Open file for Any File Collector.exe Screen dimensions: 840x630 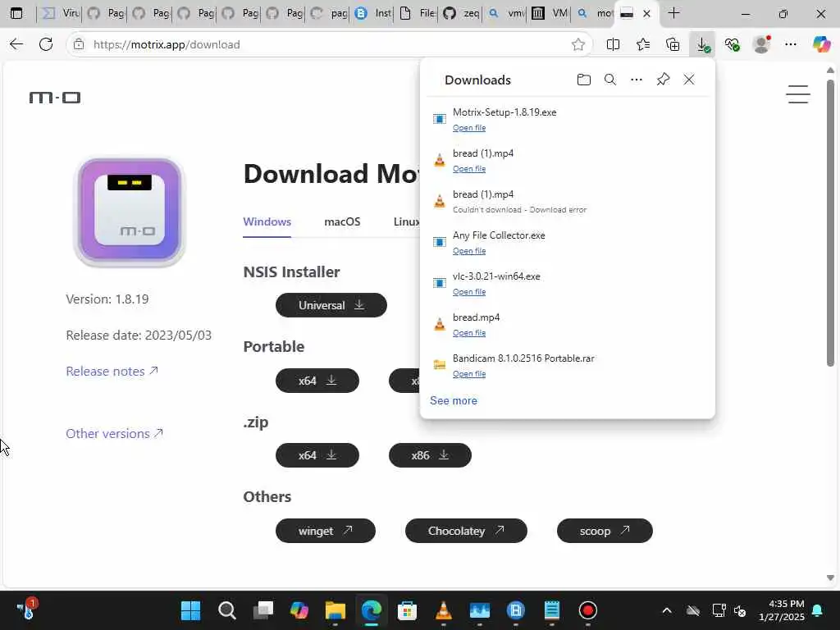click(468, 251)
